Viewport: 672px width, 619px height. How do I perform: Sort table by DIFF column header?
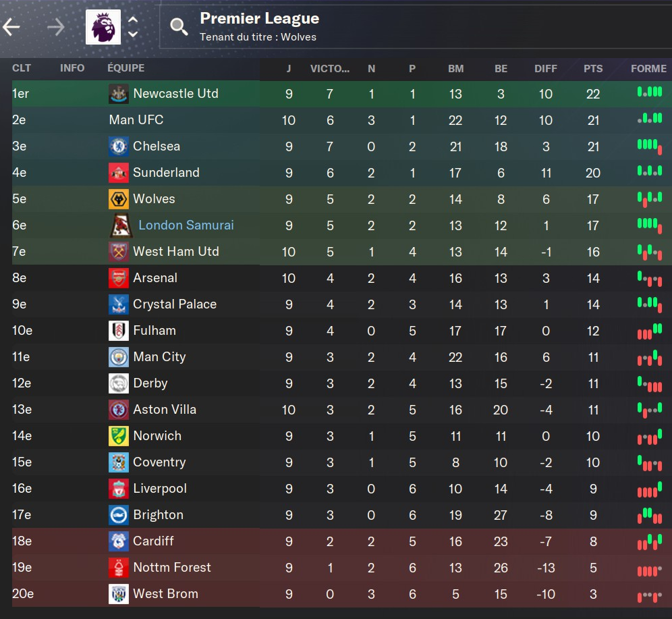(x=546, y=69)
